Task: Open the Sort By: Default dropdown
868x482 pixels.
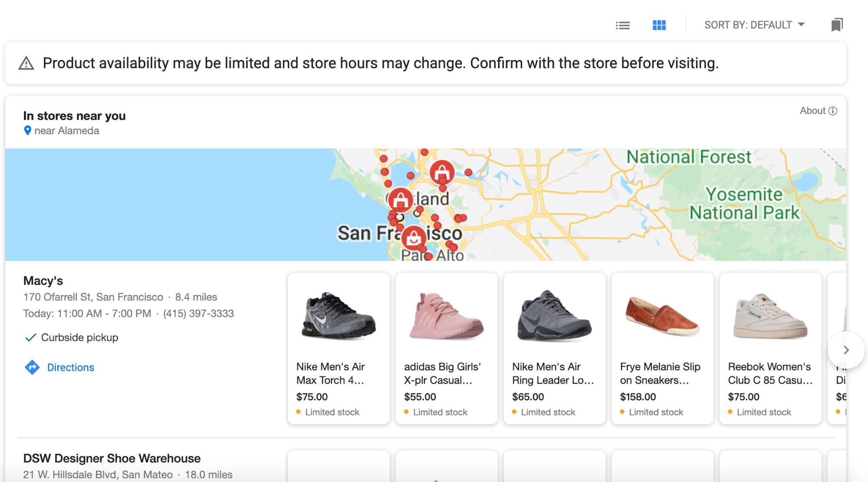Action: (755, 25)
